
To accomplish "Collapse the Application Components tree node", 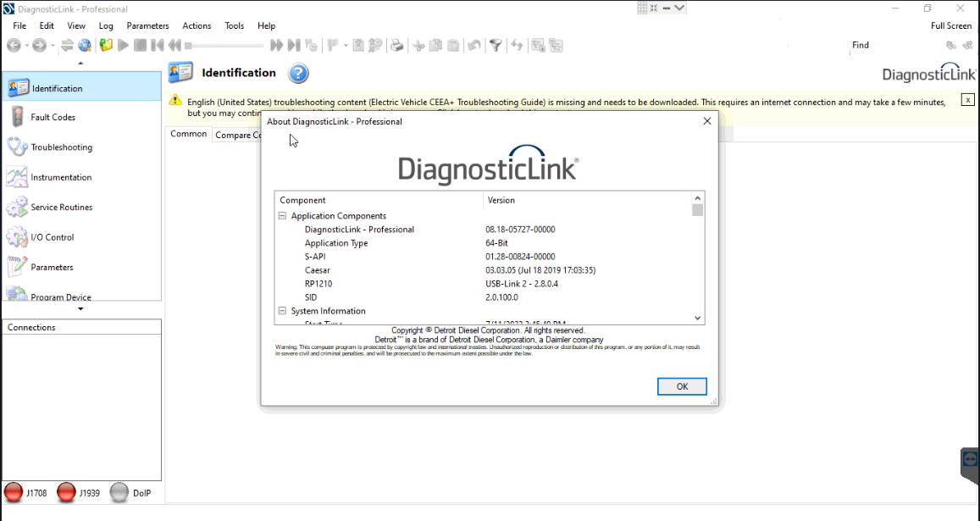I will [283, 216].
